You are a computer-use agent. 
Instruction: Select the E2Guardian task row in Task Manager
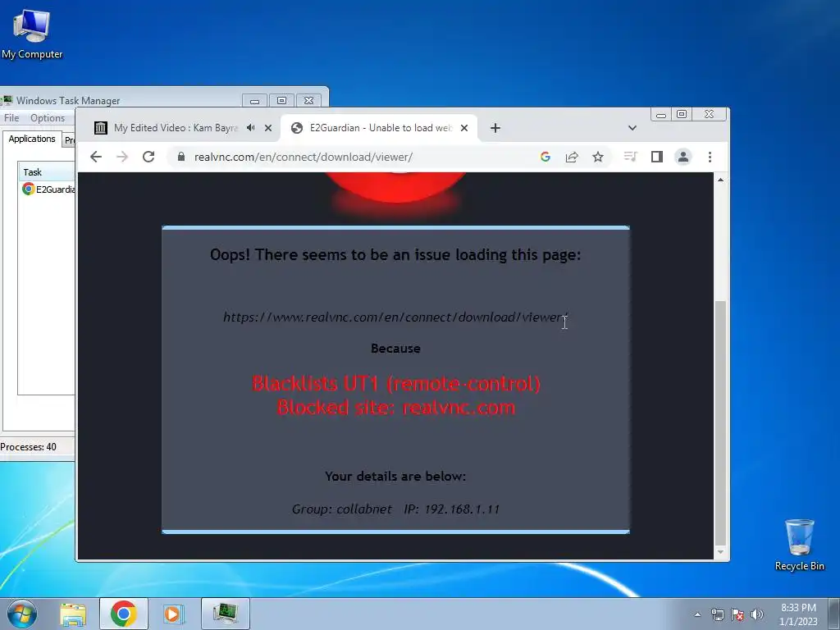48,189
